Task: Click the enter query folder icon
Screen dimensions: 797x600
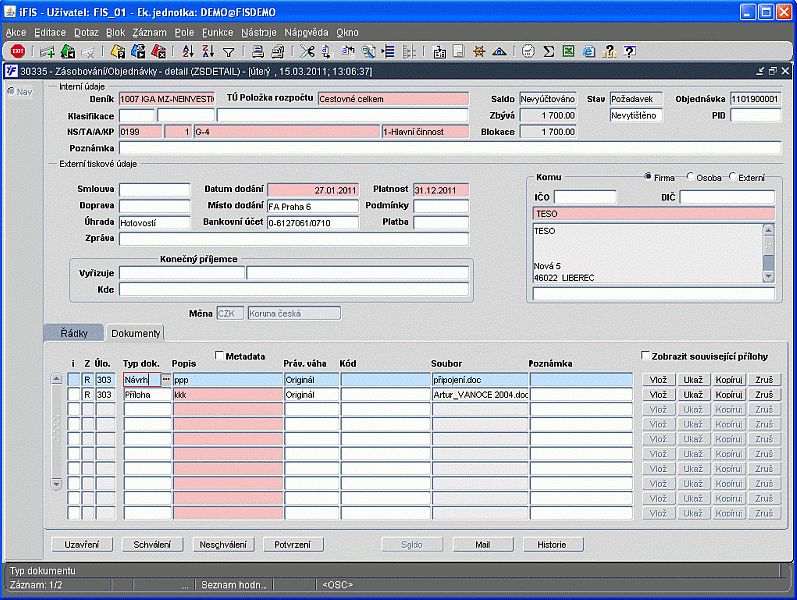Action: click(118, 51)
